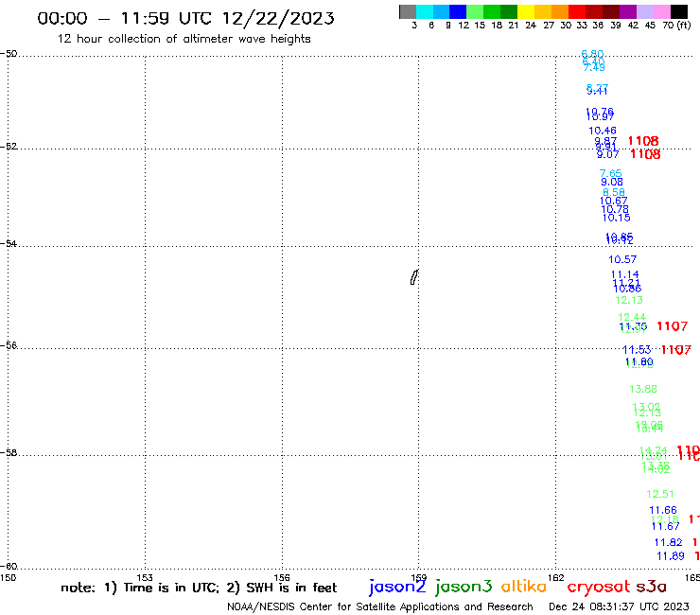Click the cyan 6 ft legend swatch
The image size is (700, 615).
click(425, 11)
